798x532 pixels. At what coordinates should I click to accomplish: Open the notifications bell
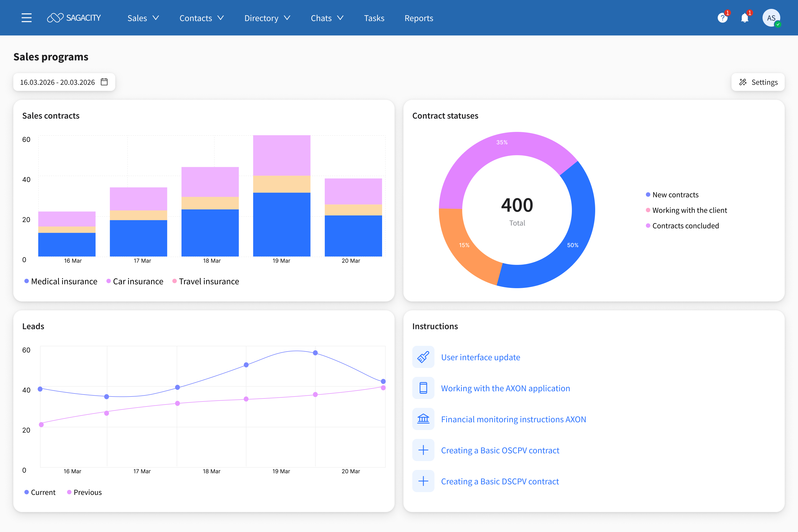click(x=745, y=18)
